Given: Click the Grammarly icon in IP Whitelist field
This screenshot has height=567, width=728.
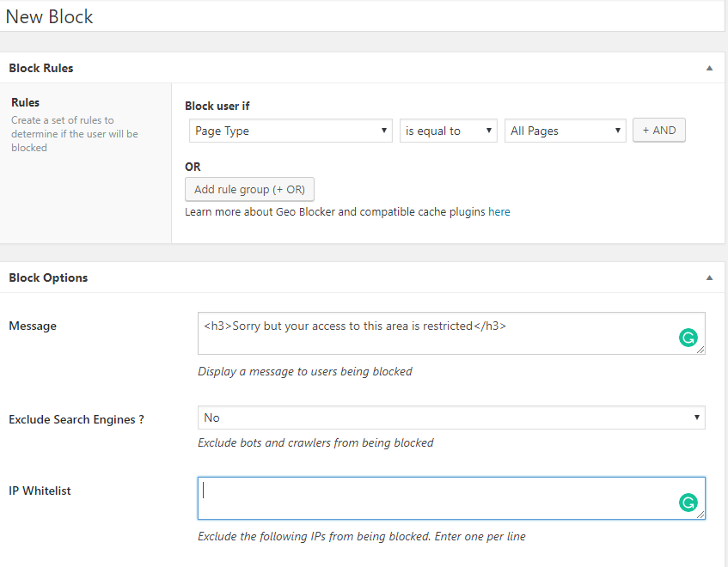Looking at the screenshot, I should coord(688,503).
